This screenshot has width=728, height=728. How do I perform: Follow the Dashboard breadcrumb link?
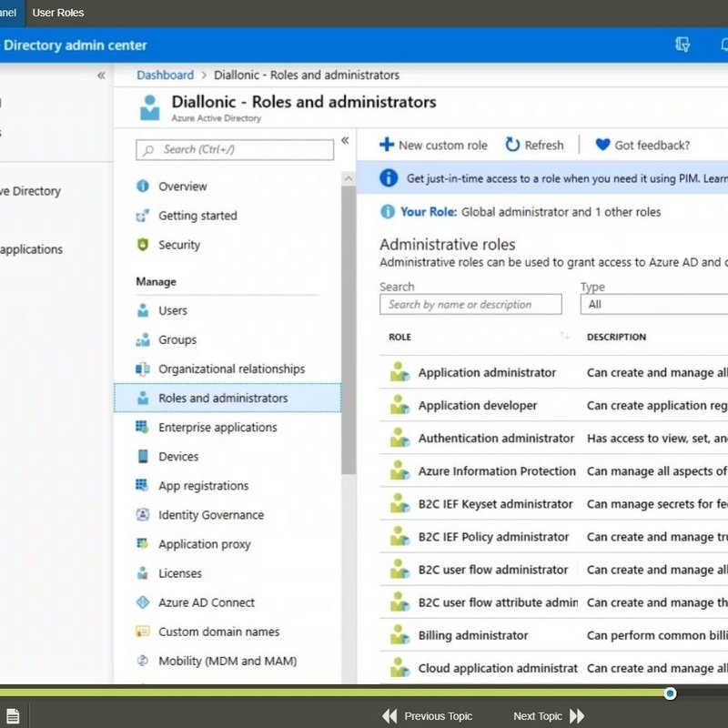click(x=166, y=75)
